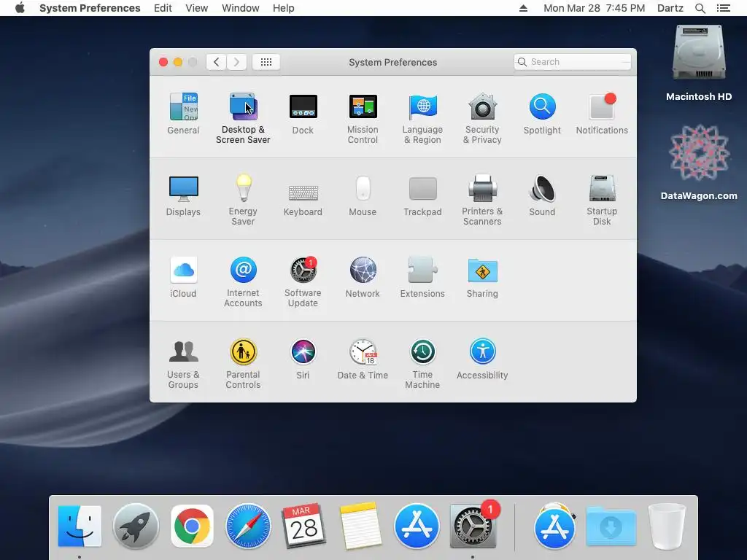Minimize the System Preferences window

178,62
